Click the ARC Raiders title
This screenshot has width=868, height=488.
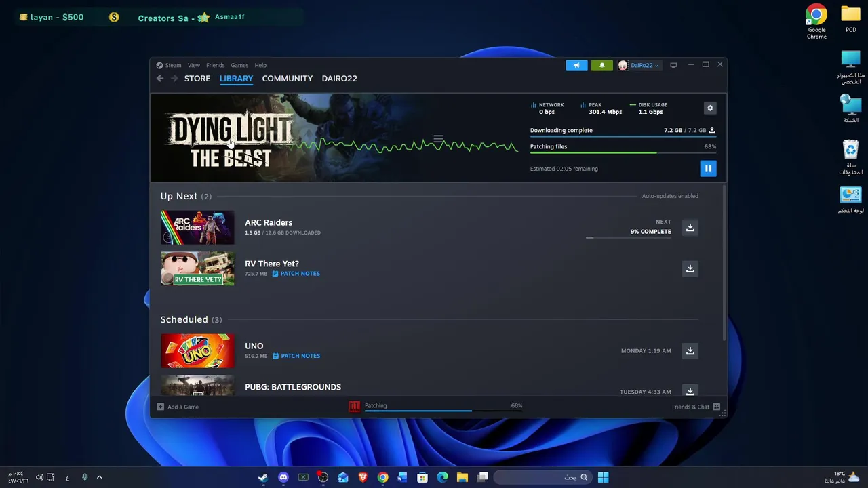pyautogui.click(x=269, y=222)
